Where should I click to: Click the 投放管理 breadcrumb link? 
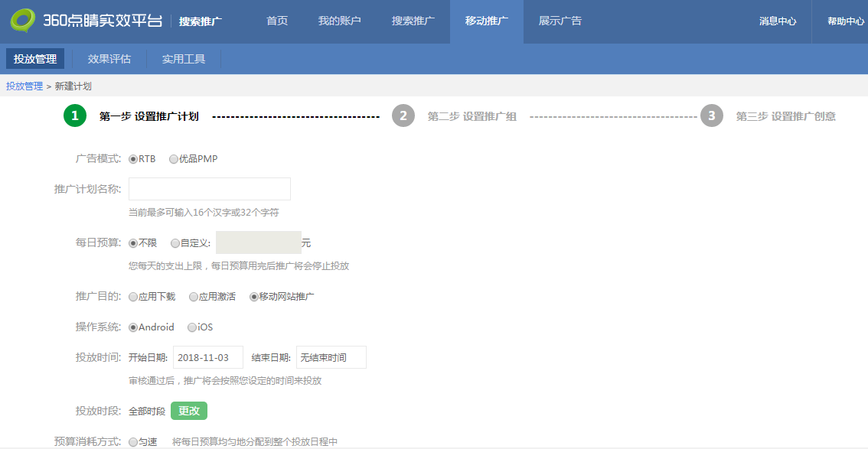[24, 86]
